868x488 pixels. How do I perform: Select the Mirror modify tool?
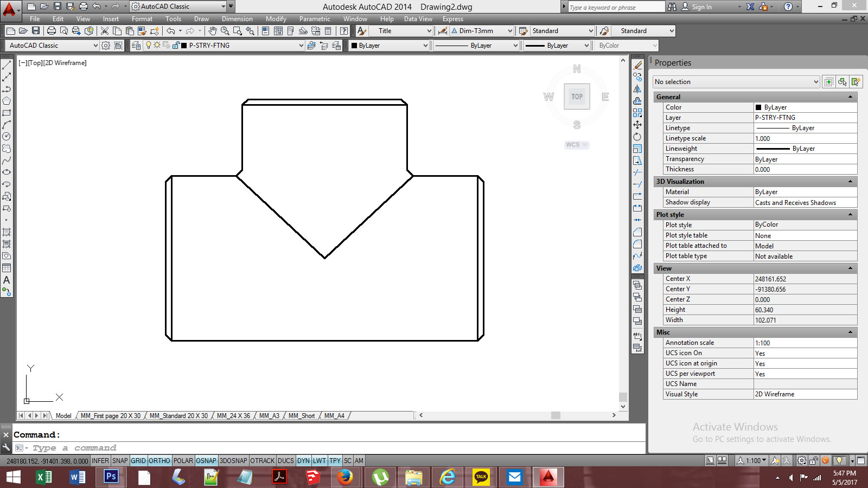point(637,89)
